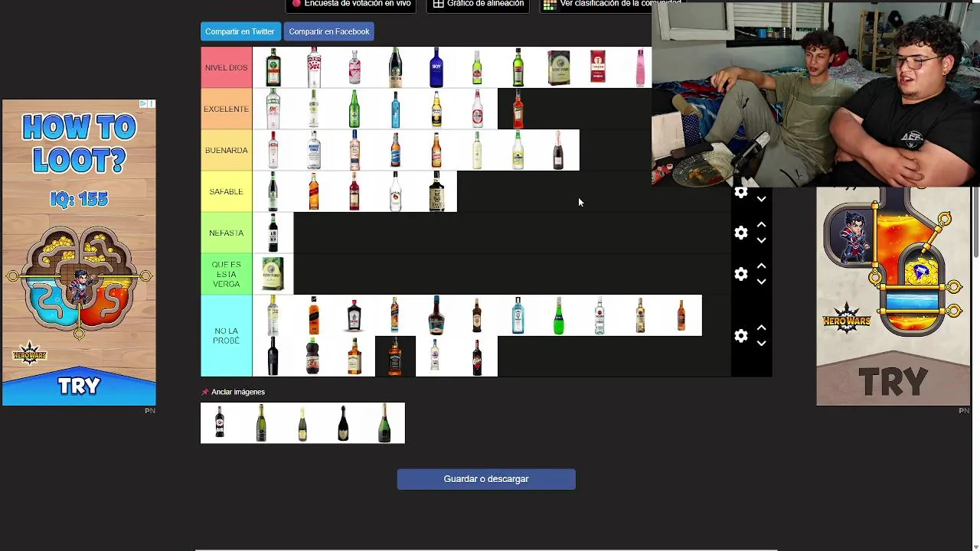
Task: Click TRY on the How To Loot ad
Action: (x=79, y=386)
